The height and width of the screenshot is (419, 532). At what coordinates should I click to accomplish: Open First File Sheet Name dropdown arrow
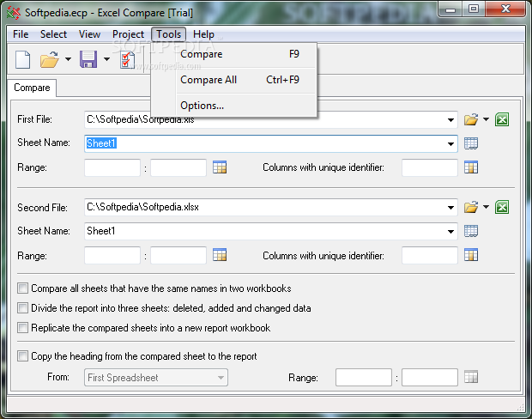click(x=450, y=143)
